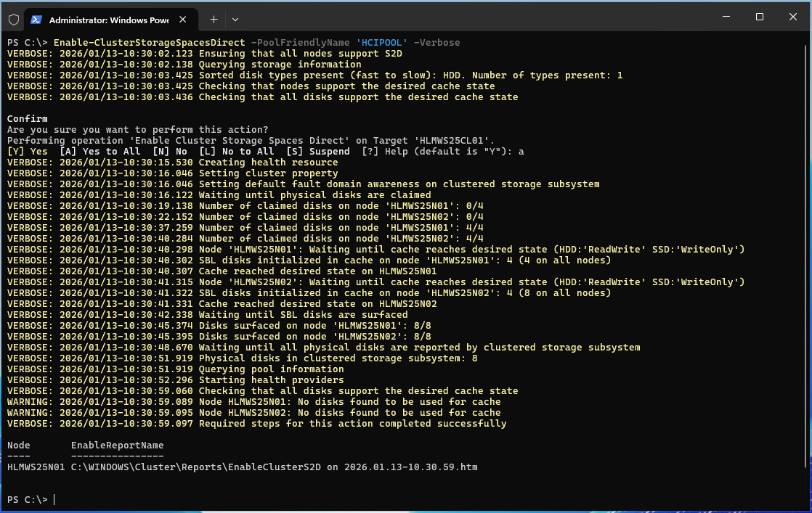Click the EnableReportName column header
The height and width of the screenshot is (513, 812).
tap(117, 446)
